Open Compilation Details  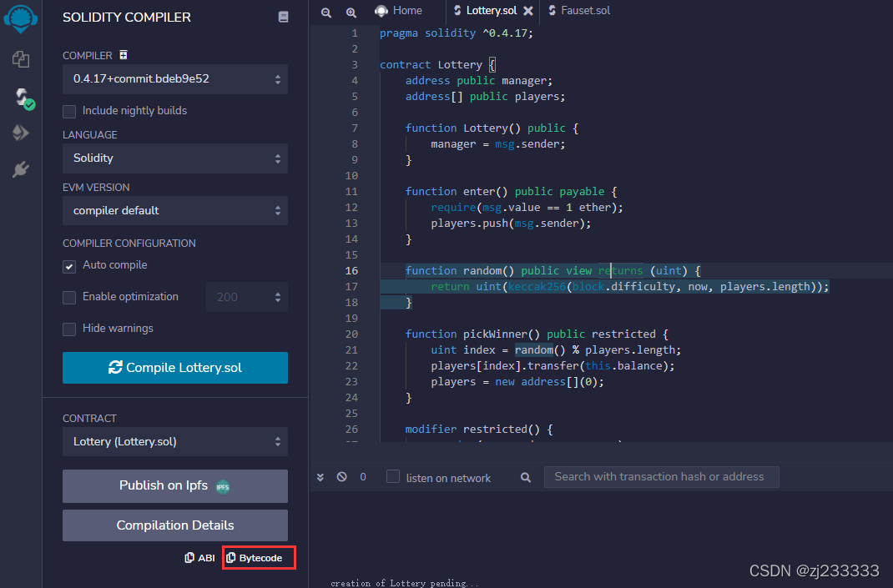174,525
